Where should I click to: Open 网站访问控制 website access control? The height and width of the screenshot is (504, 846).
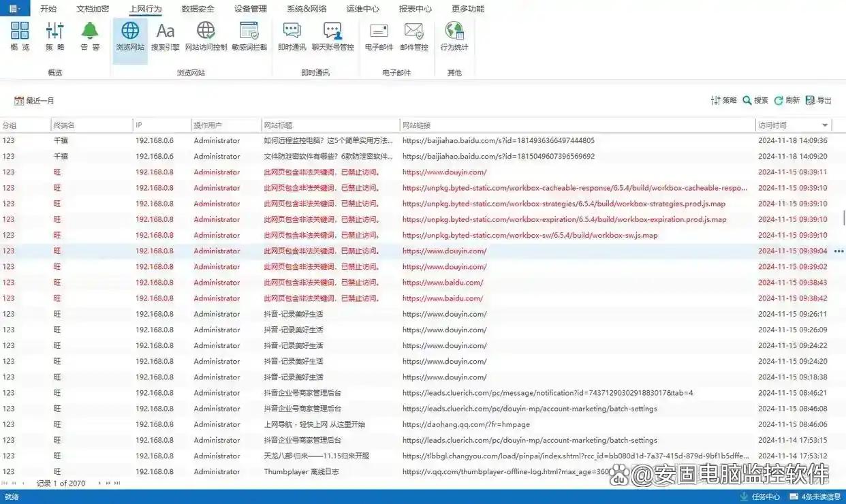206,37
